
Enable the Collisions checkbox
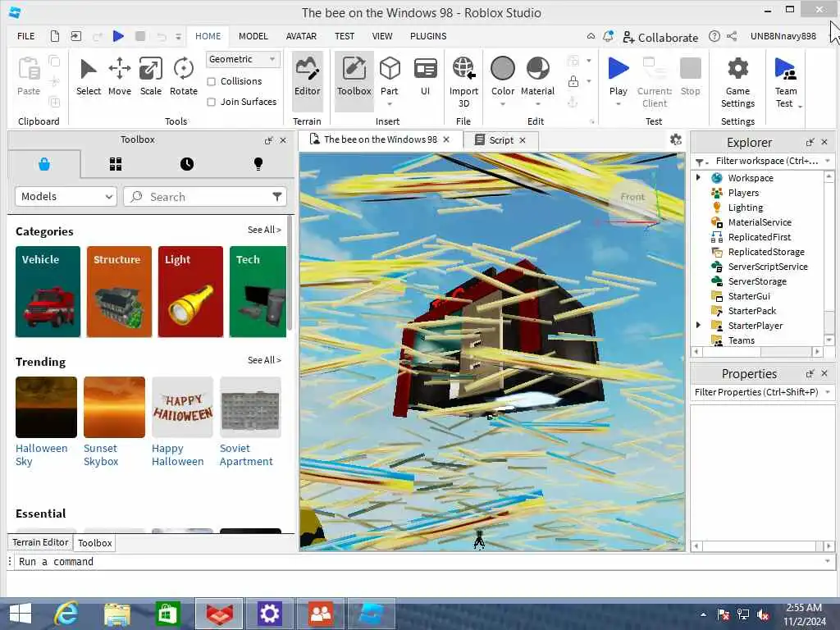211,81
